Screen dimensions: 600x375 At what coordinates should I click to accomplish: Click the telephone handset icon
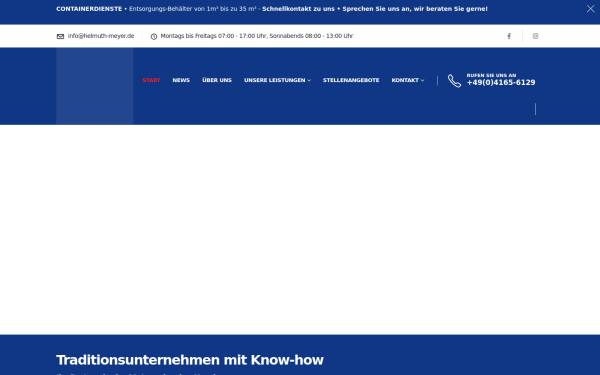tap(455, 81)
